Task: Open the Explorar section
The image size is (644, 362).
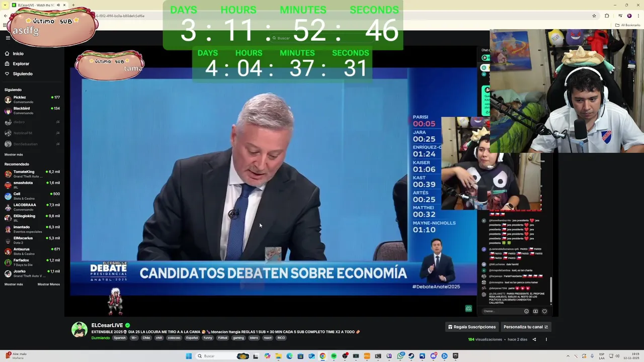Action: [21, 64]
